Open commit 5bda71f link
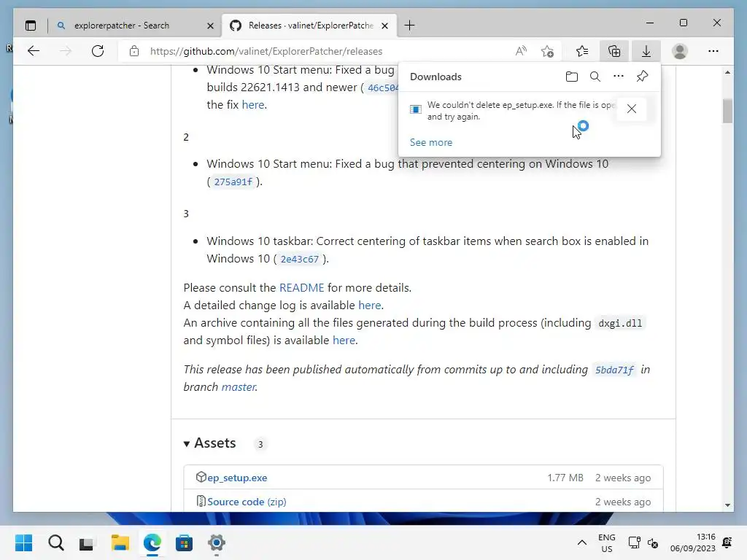The width and height of the screenshot is (747, 560). (614, 370)
